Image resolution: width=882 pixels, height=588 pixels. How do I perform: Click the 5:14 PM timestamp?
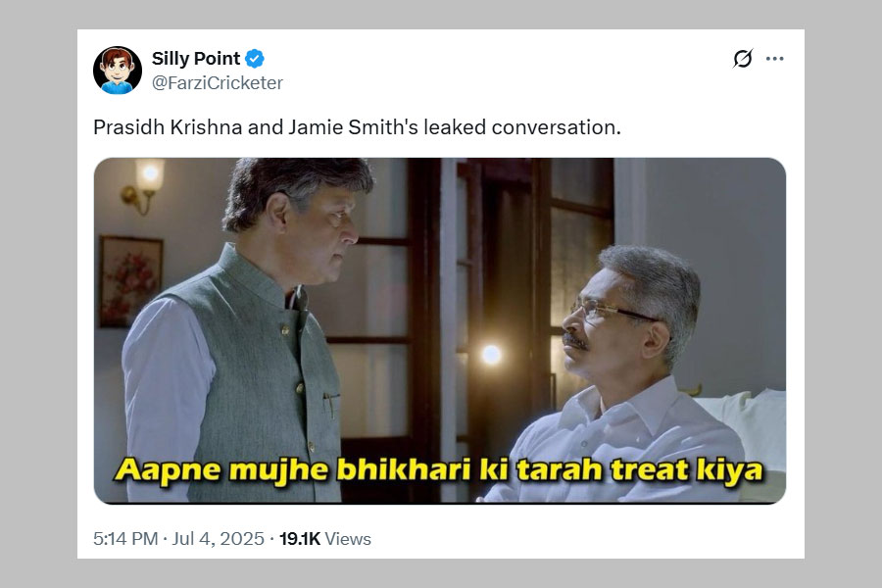(125, 538)
